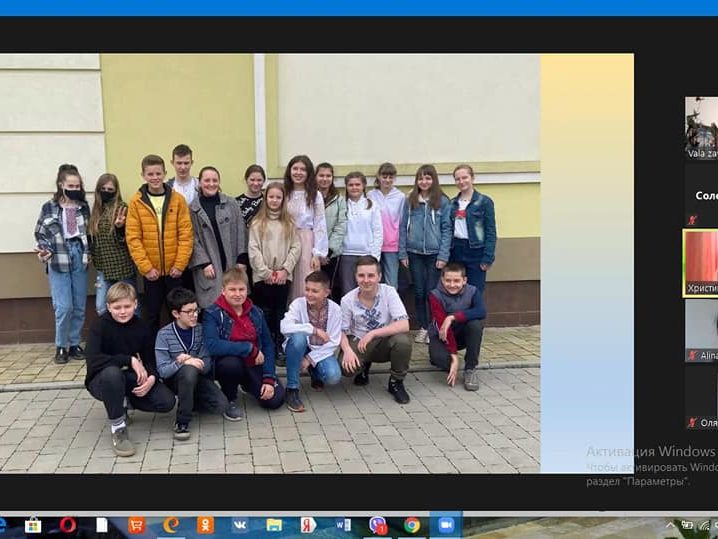The height and width of the screenshot is (539, 718).
Task: Open the orange shopping cart taskbar app
Action: 136,525
